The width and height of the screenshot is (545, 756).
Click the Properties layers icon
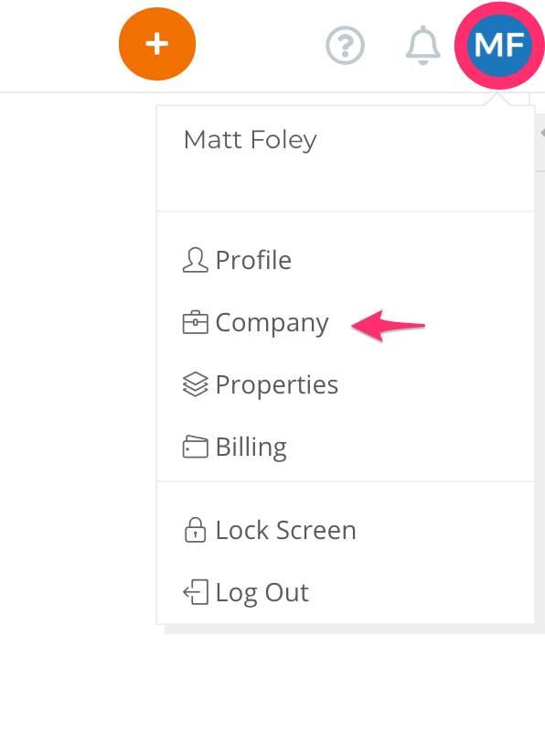tap(195, 384)
